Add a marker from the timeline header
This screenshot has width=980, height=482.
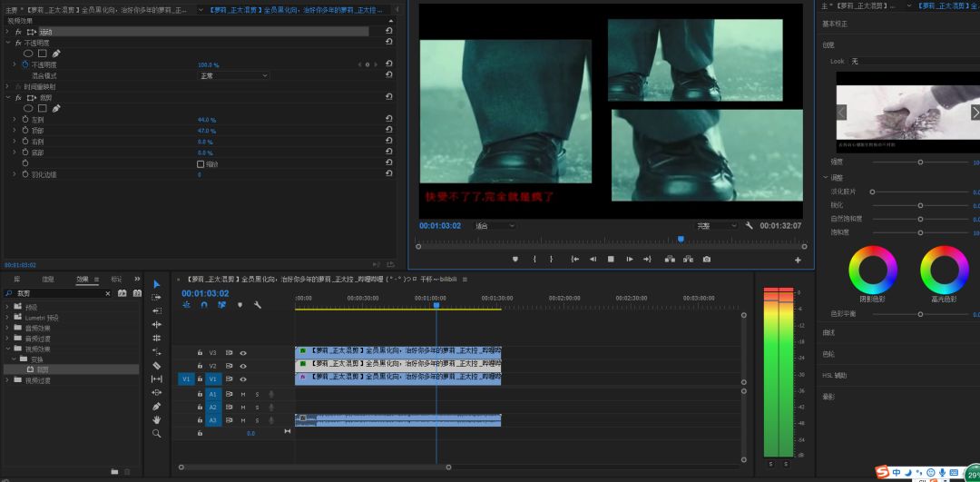(240, 305)
